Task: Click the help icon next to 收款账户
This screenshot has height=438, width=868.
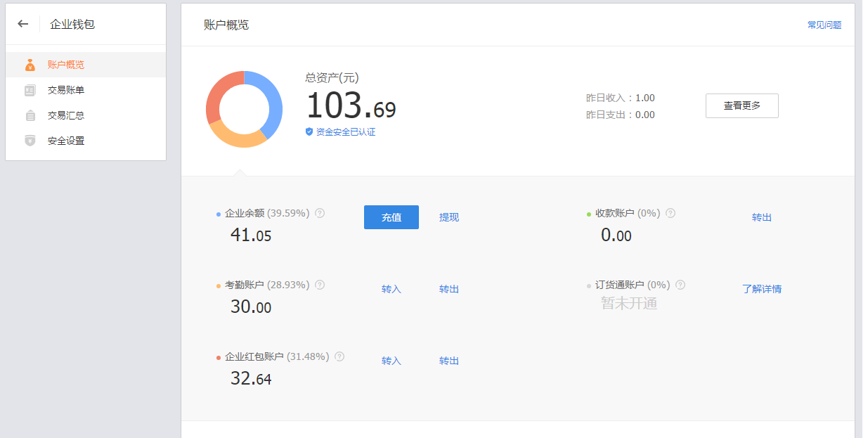Action: 671,213
